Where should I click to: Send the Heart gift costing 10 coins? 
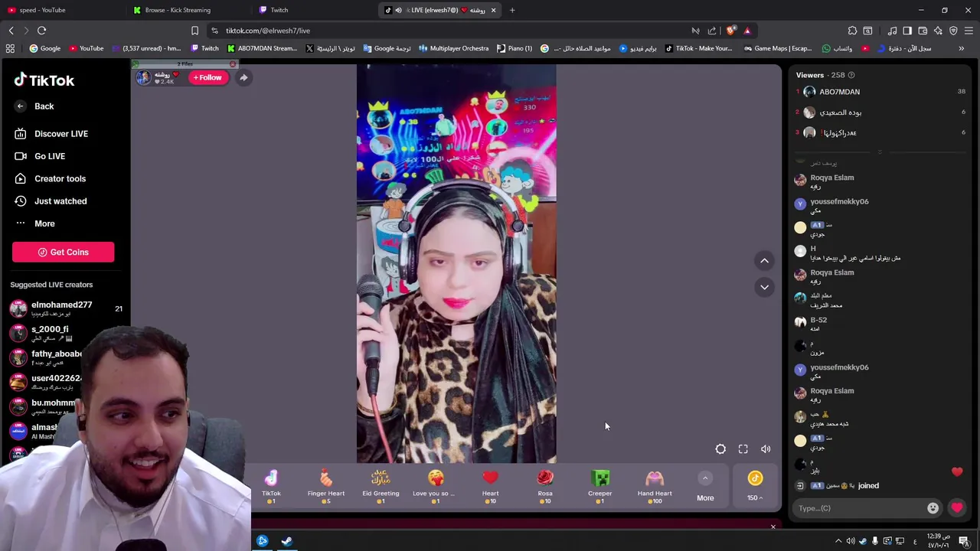click(490, 487)
